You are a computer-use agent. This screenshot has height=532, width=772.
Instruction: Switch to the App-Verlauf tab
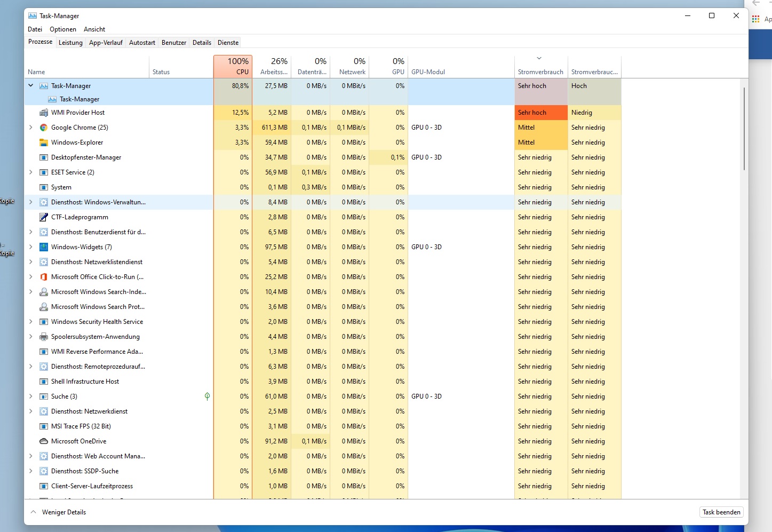(x=106, y=43)
